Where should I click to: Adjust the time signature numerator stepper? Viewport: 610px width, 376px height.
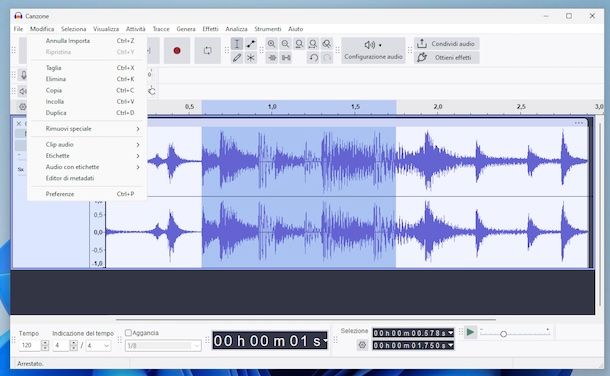[74, 345]
